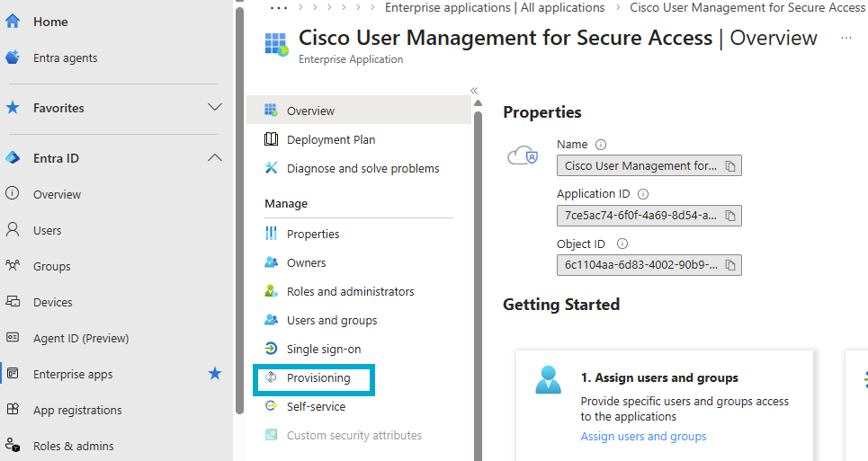Copy the Application ID value
Screen dimensions: 868x461
tap(730, 216)
